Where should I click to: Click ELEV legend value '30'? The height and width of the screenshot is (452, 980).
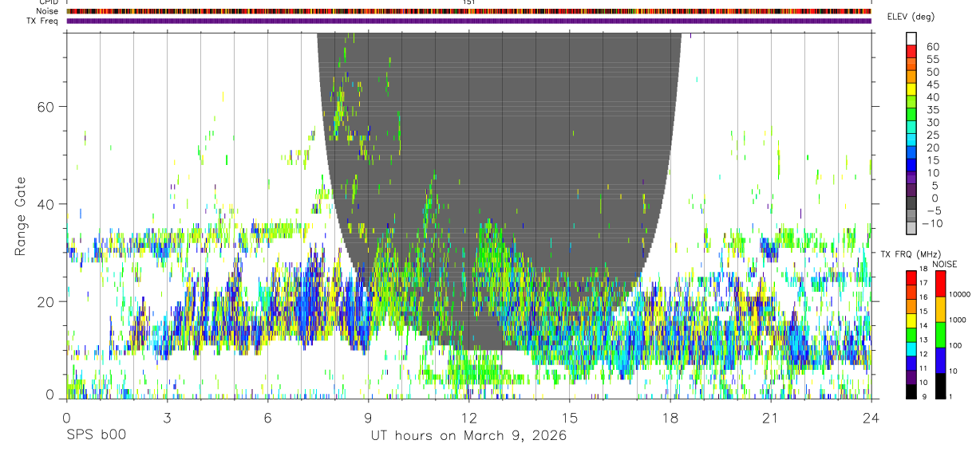932,123
